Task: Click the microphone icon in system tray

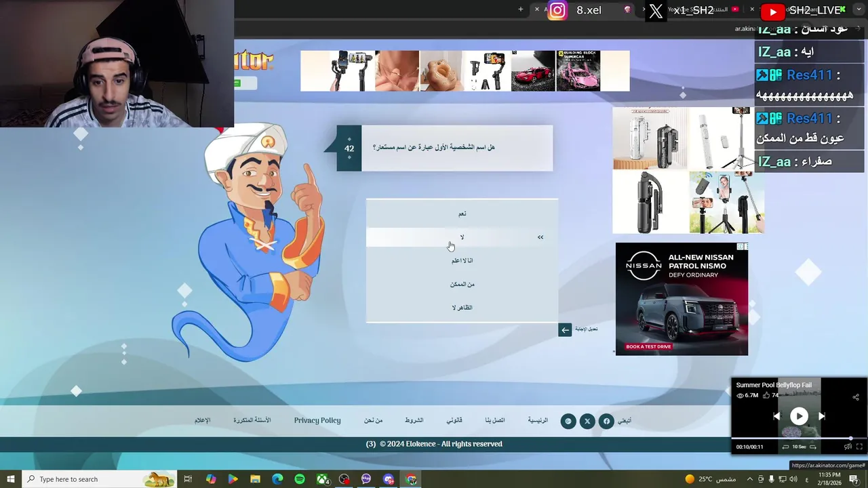Action: point(771,479)
